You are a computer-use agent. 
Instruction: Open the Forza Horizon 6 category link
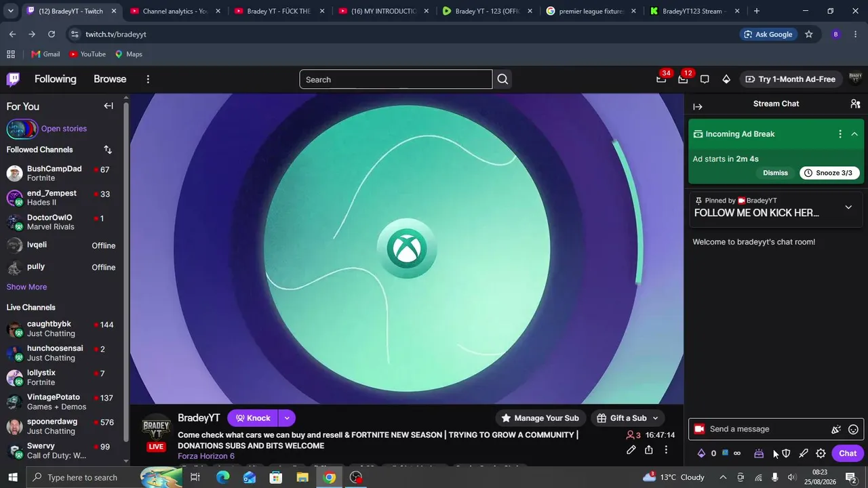pos(206,456)
